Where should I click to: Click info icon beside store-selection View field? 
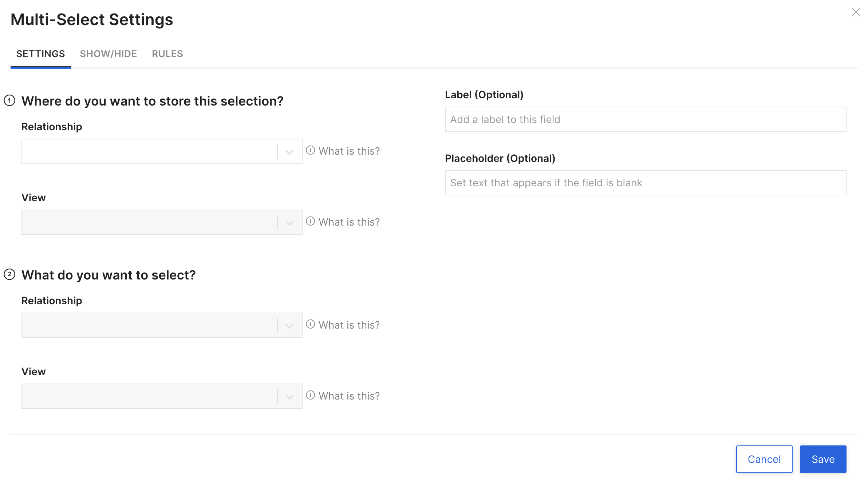(x=311, y=221)
